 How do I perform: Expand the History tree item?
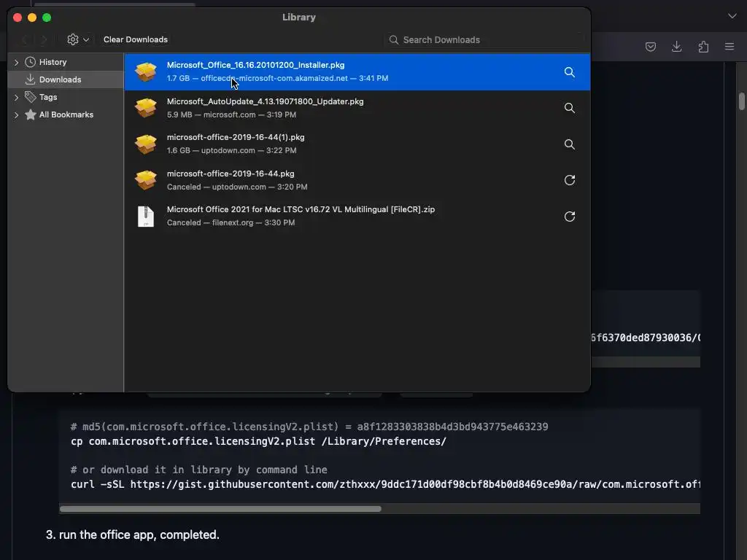point(16,63)
